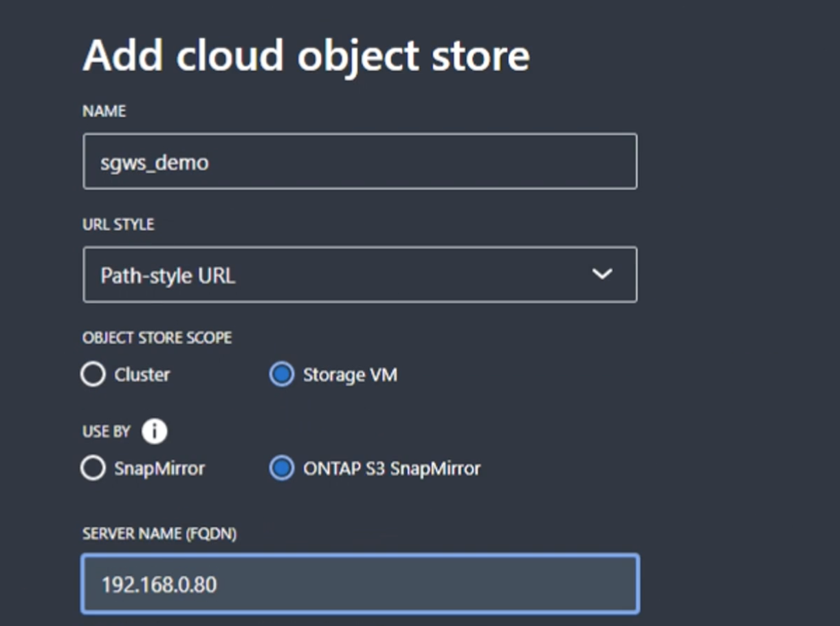Open the Path-style URL combo box
The image size is (840, 626).
(360, 274)
